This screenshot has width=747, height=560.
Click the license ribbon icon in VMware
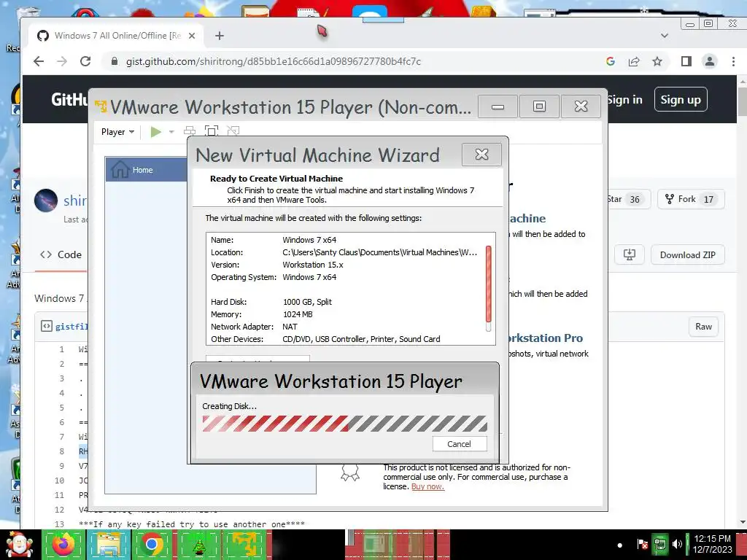tap(349, 472)
